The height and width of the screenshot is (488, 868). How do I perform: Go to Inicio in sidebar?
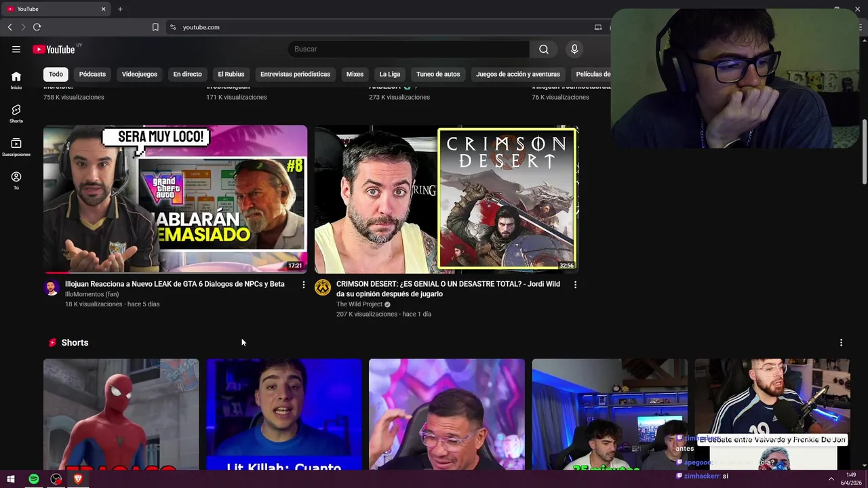(x=16, y=80)
